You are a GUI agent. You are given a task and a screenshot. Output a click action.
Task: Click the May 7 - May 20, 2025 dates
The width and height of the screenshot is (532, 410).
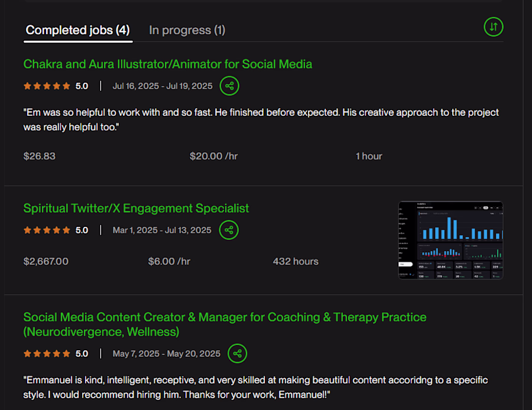pyautogui.click(x=167, y=354)
